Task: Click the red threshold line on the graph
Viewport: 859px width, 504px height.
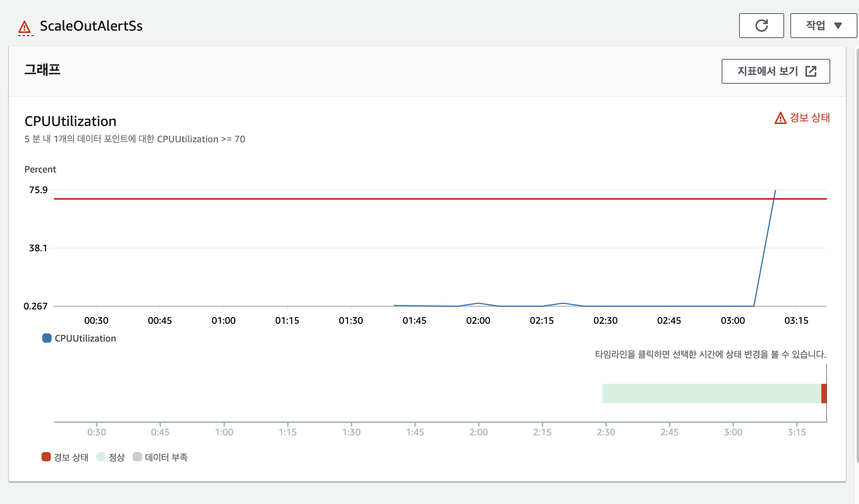Action: [388, 199]
